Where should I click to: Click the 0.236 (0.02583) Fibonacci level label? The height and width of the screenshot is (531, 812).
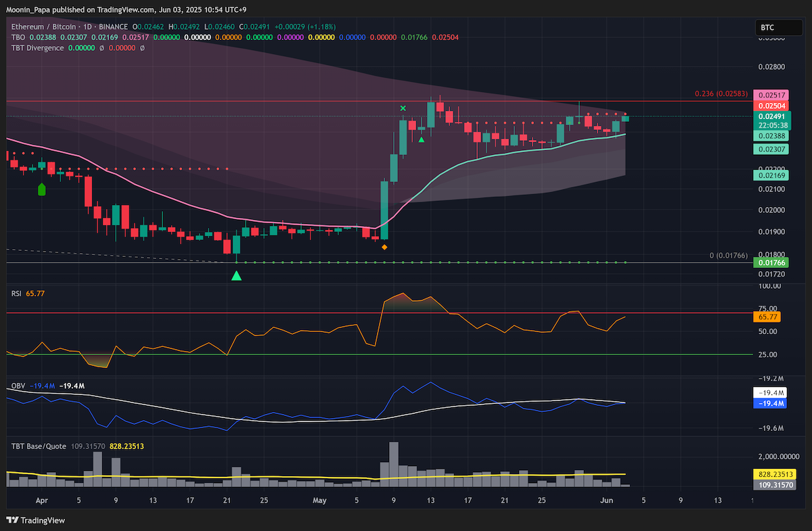click(722, 93)
